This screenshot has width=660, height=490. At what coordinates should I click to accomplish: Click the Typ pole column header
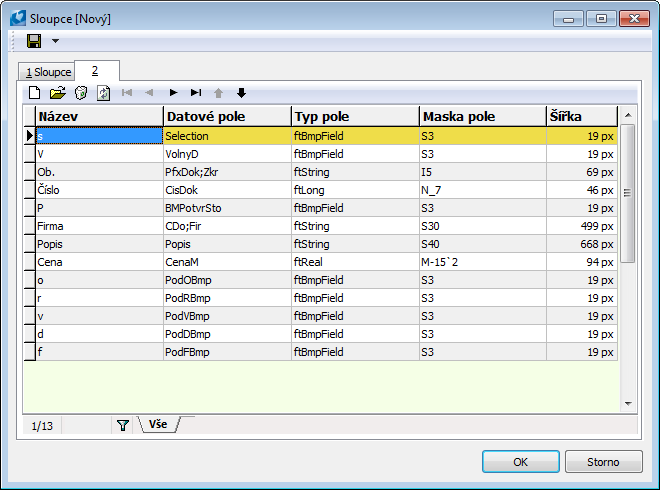click(x=355, y=116)
